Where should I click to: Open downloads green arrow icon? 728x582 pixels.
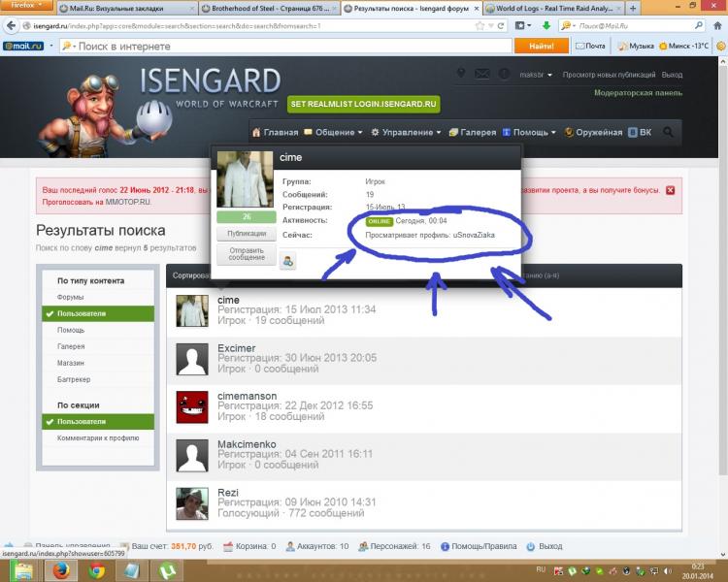(x=546, y=26)
